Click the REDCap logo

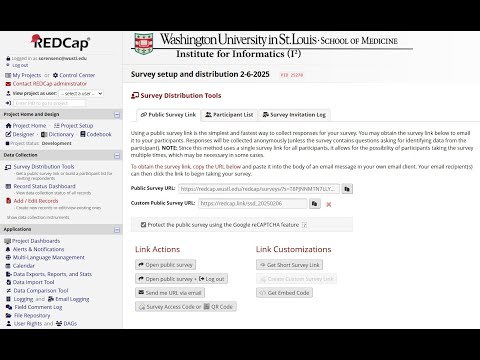pos(61,43)
